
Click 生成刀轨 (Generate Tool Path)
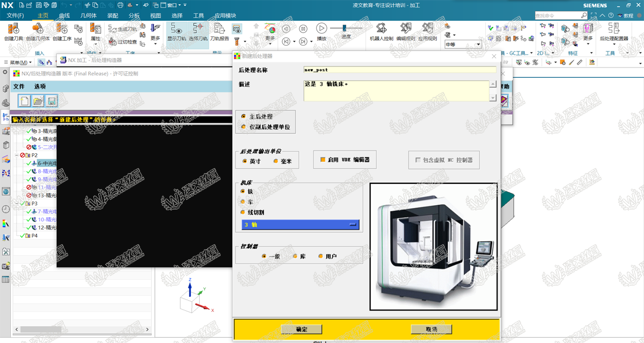coord(123,28)
